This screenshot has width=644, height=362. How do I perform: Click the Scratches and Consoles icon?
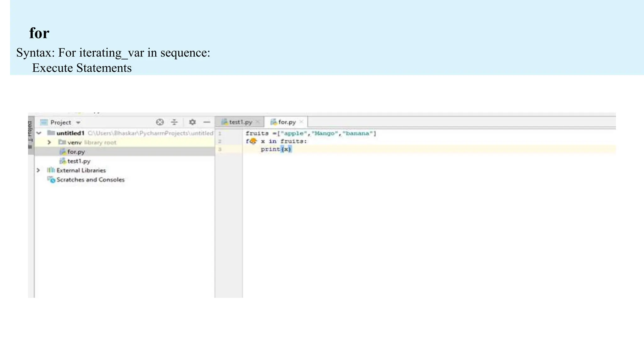(x=51, y=179)
